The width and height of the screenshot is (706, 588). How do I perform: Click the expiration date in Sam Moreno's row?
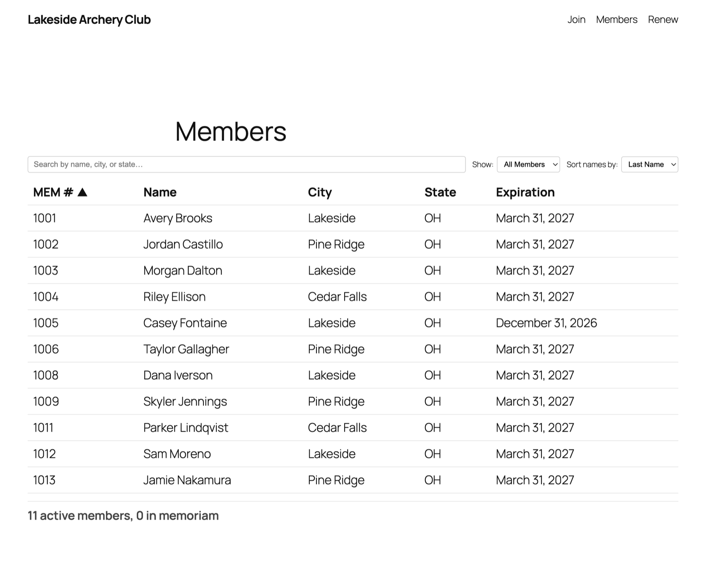click(x=535, y=454)
